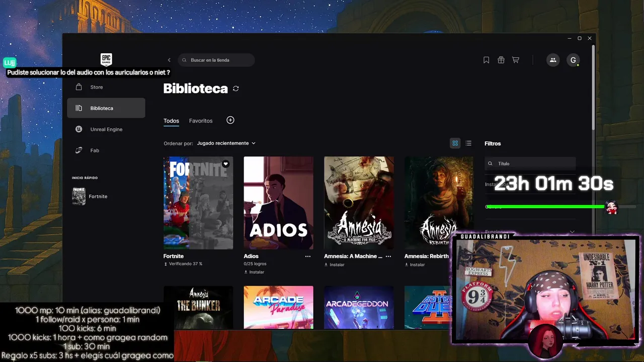Open the friends icon
The image size is (644, 362).
click(x=553, y=60)
